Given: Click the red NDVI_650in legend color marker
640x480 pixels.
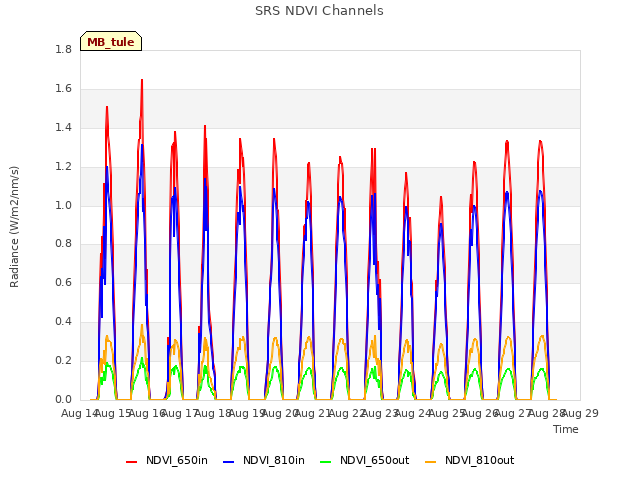Looking at the screenshot, I should 131,462.
